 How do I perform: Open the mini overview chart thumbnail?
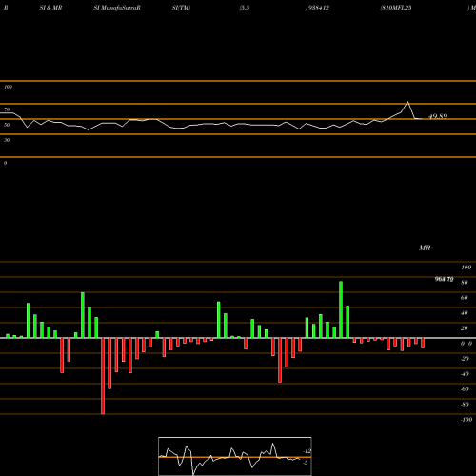(235, 456)
